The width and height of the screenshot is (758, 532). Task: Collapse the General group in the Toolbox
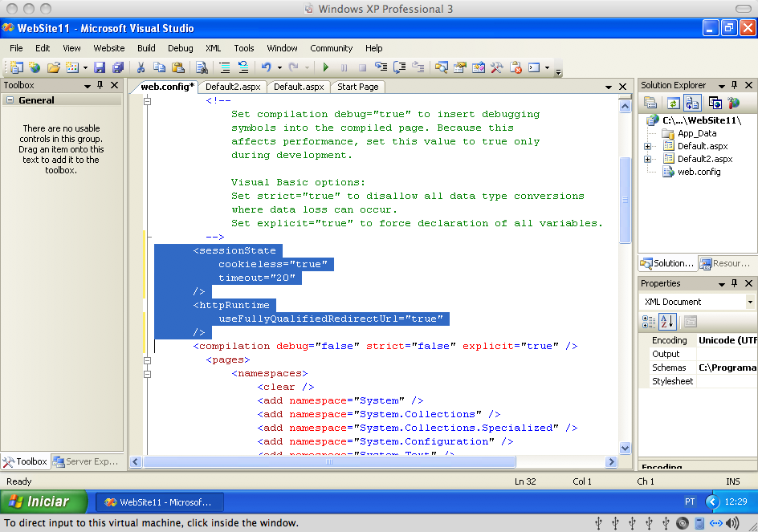tap(10, 100)
